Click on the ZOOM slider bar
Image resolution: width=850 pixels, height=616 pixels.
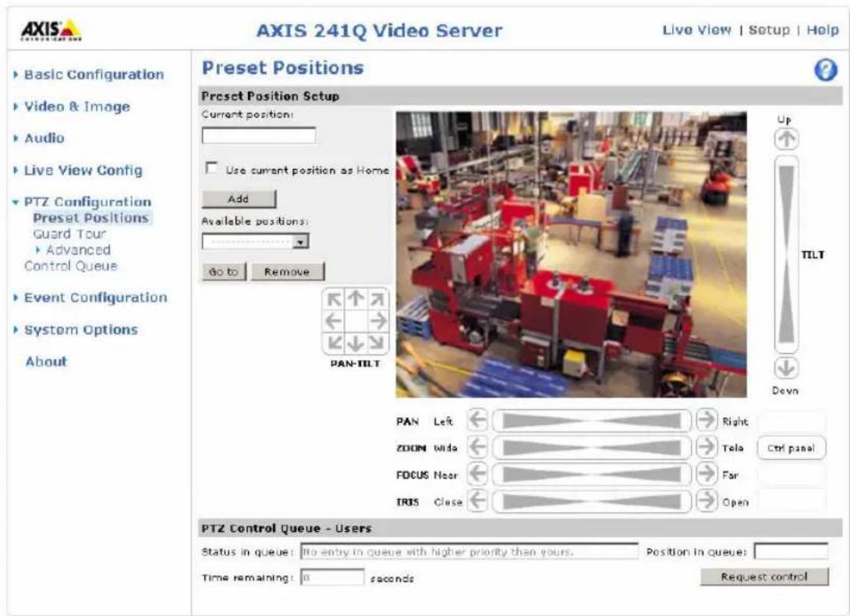pyautogui.click(x=591, y=448)
